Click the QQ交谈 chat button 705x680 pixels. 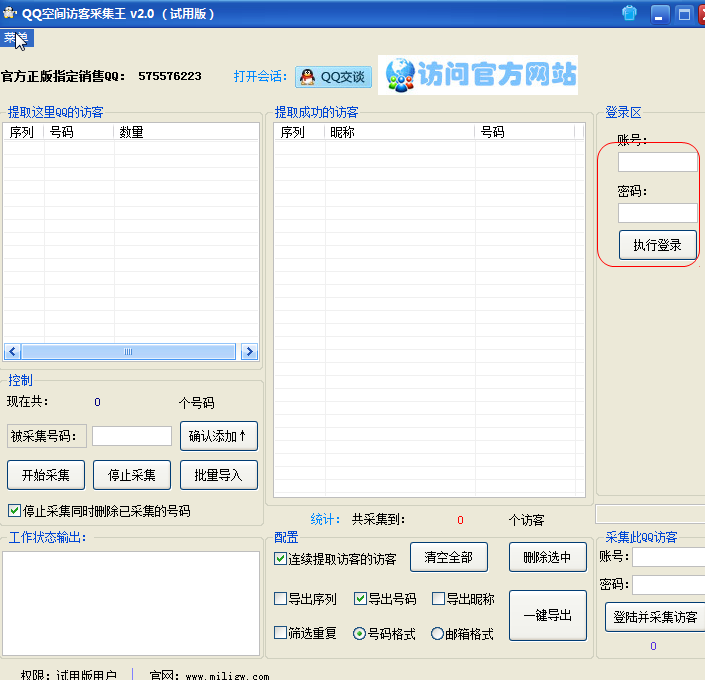coord(333,77)
